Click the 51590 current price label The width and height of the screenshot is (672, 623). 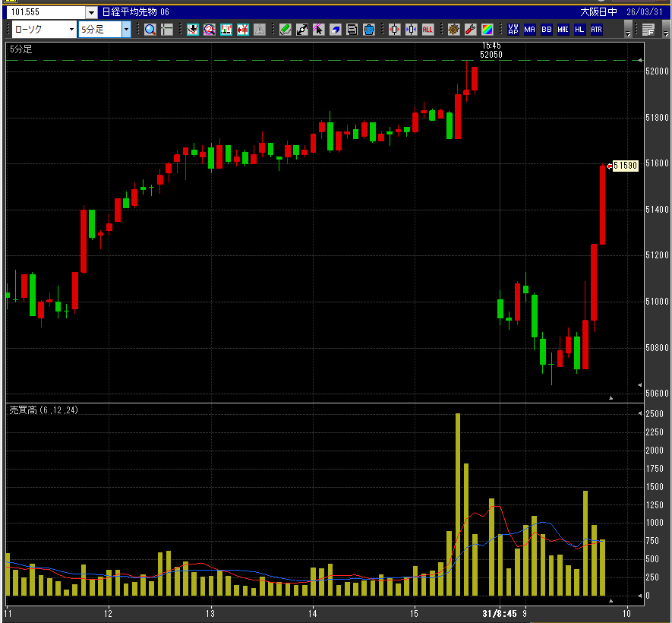coord(625,166)
